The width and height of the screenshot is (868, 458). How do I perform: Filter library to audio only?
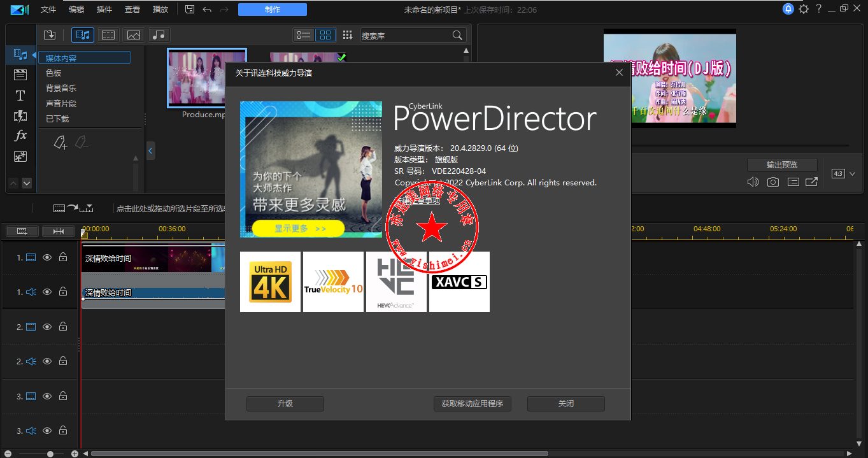(159, 34)
